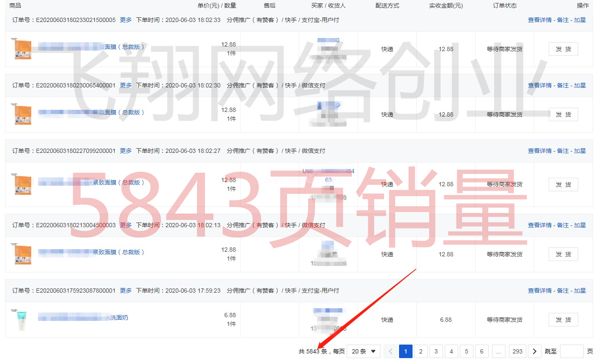Click 发货 for order ending 21500005

[563, 49]
